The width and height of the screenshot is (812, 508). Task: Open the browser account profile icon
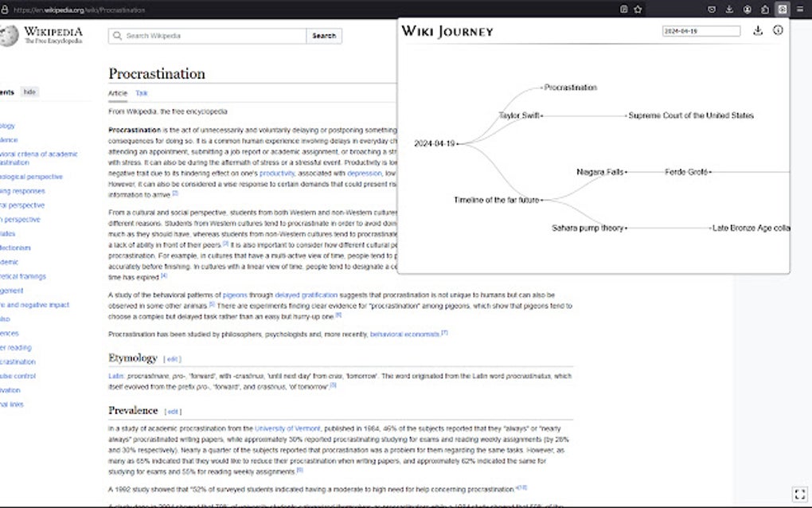click(747, 9)
